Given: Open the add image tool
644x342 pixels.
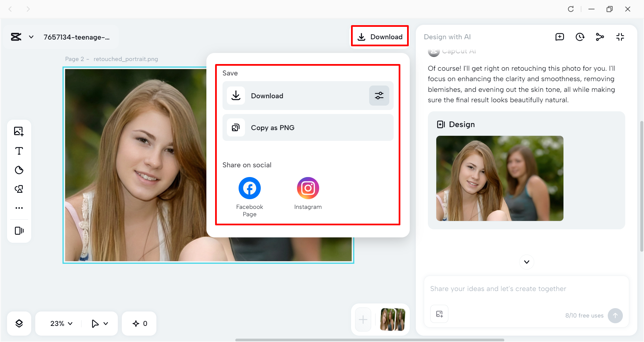Looking at the screenshot, I should coord(19,131).
